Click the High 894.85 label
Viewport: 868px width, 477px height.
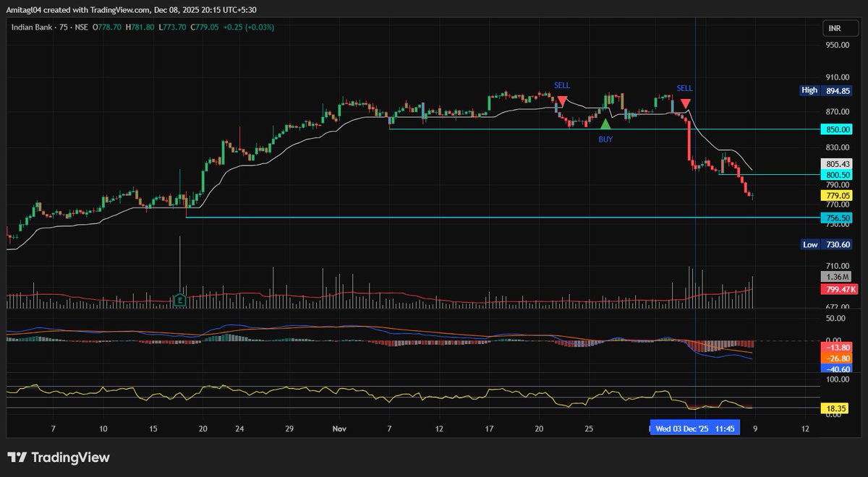pyautogui.click(x=826, y=90)
